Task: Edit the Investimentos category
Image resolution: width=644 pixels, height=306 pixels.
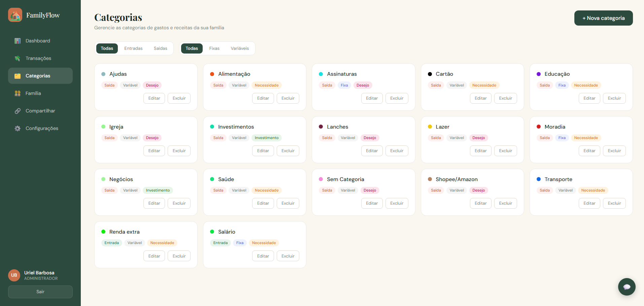Action: 263,151
